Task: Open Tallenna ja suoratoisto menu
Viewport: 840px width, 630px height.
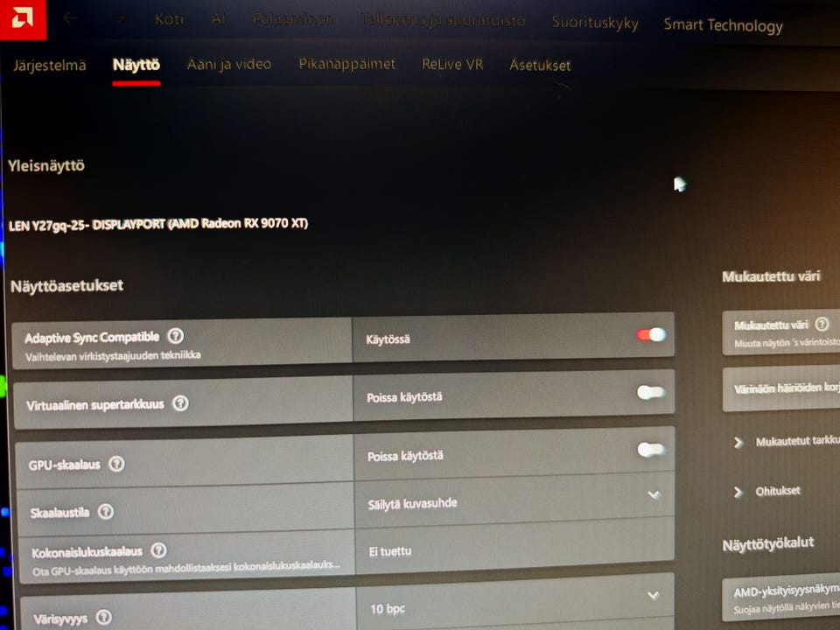Action: 443,20
